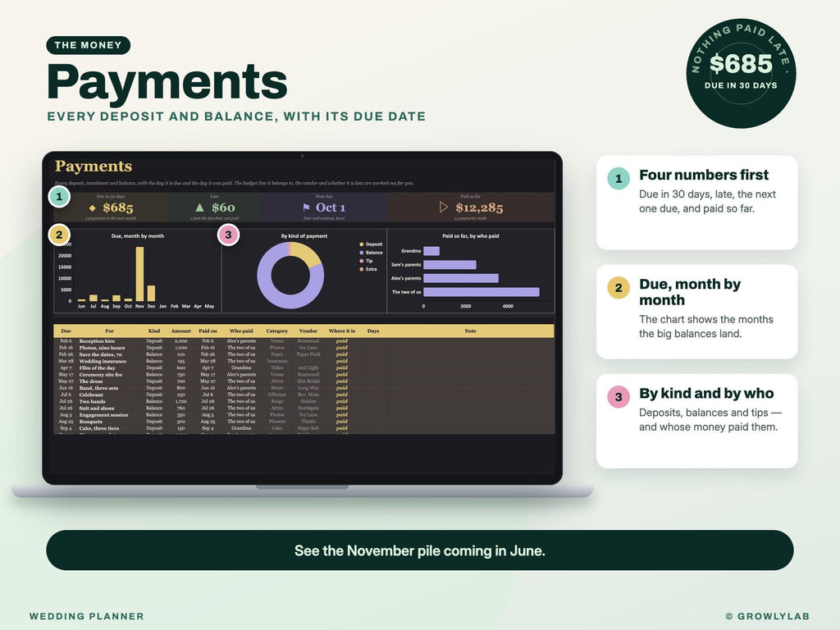Click amount 1,720 in Two bands row
840x630 pixels.
(181, 401)
